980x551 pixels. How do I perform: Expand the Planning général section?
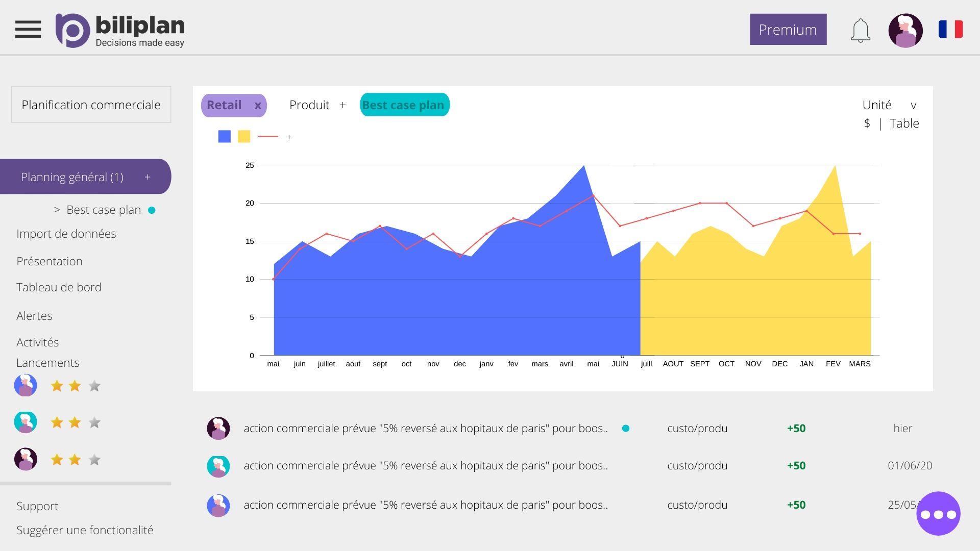pos(149,176)
